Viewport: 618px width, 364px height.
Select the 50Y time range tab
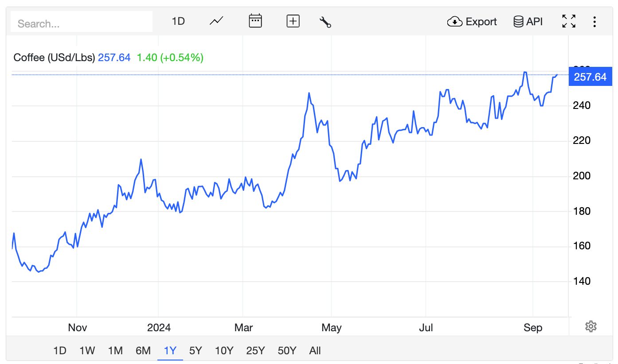[287, 351]
